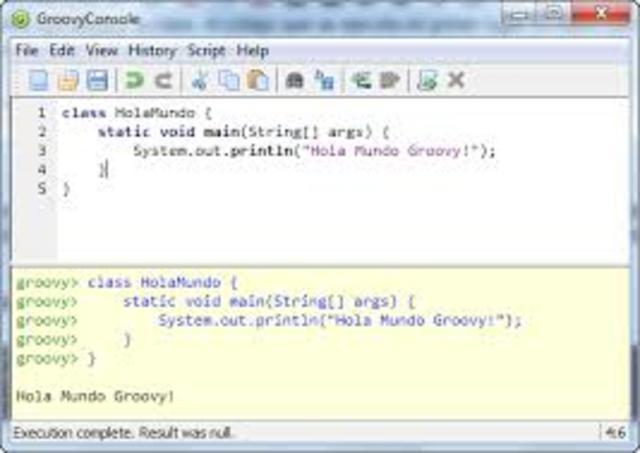Viewport: 640px width, 453px height.
Task: Cut selection using the scissors icon
Action: pos(200,80)
